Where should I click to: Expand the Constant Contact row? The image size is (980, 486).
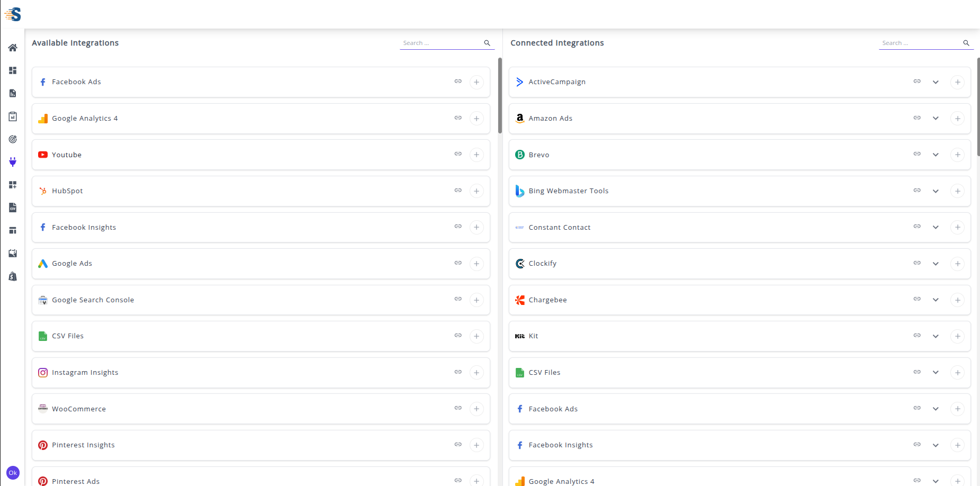coord(936,228)
